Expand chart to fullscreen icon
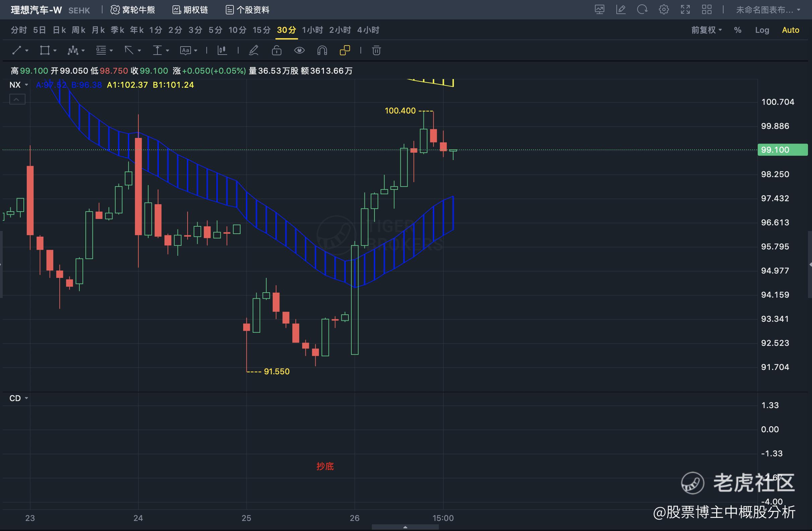This screenshot has height=531, width=812. (x=685, y=10)
